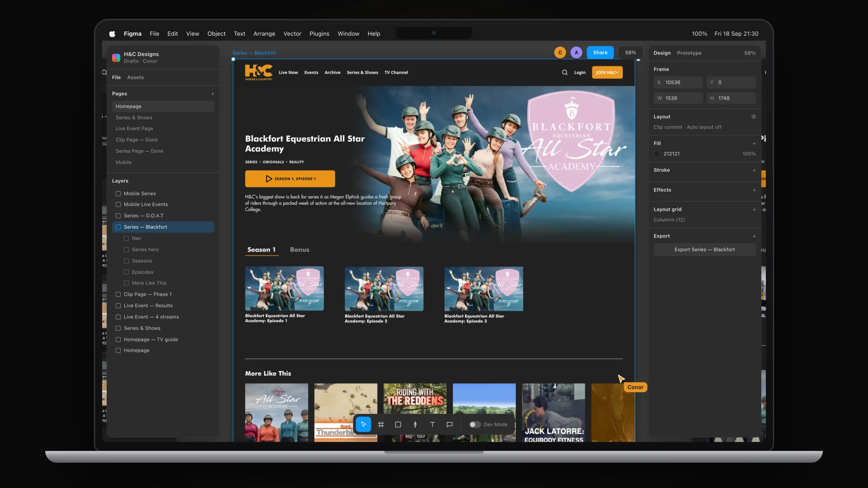868x488 pixels.
Task: Select the Pen tool
Action: tap(415, 424)
